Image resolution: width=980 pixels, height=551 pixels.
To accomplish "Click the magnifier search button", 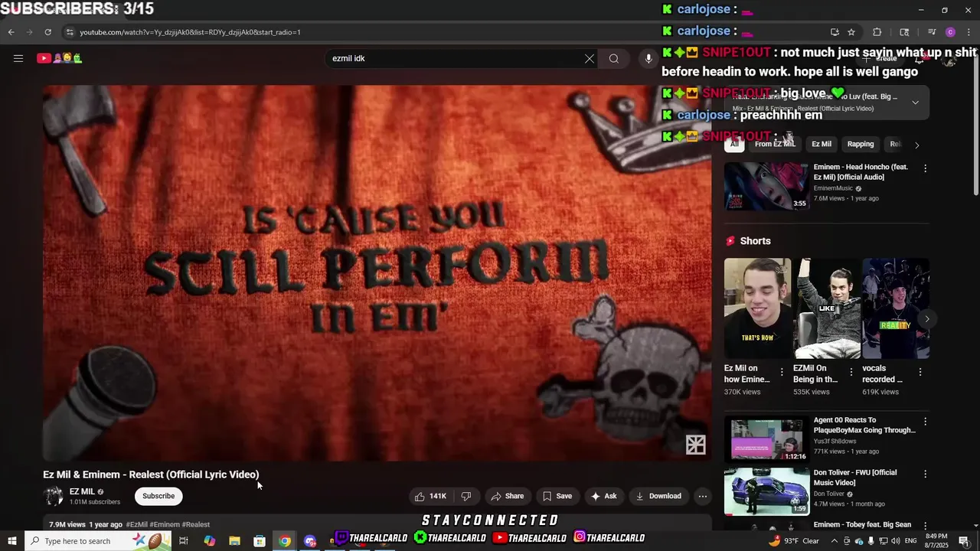I will [614, 58].
